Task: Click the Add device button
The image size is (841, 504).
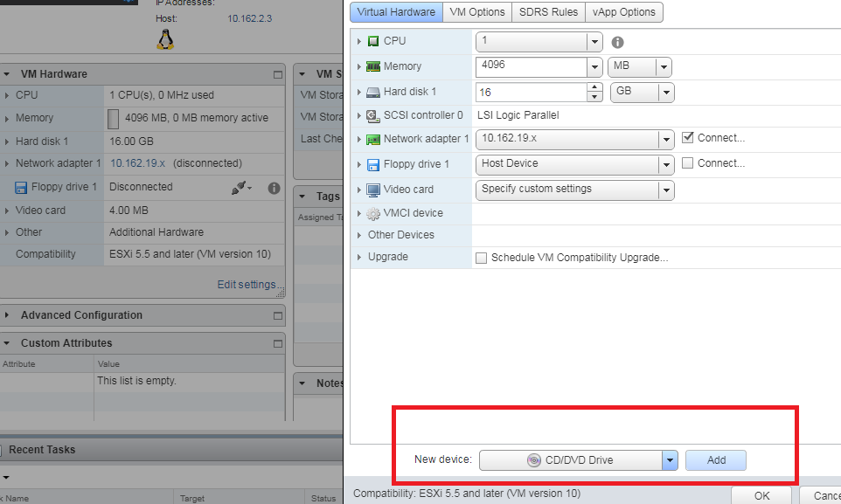Action: pyautogui.click(x=715, y=460)
